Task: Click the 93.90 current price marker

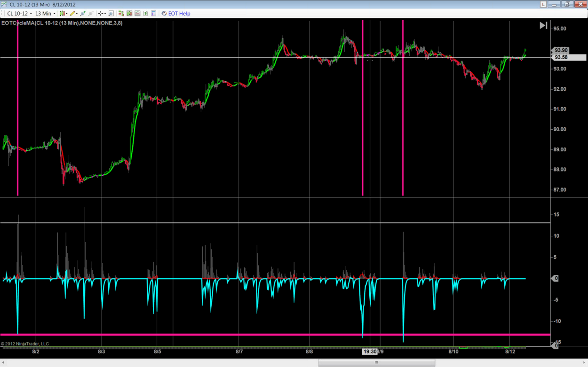Action: (561, 50)
